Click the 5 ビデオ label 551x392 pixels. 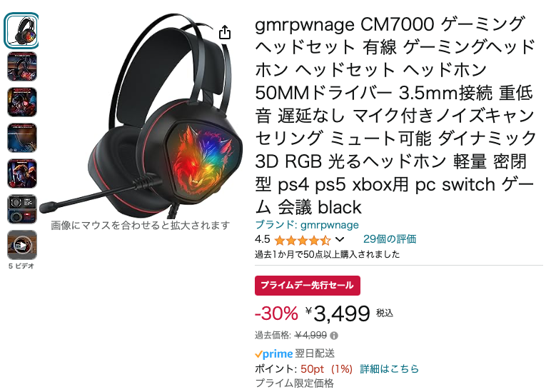(22, 266)
